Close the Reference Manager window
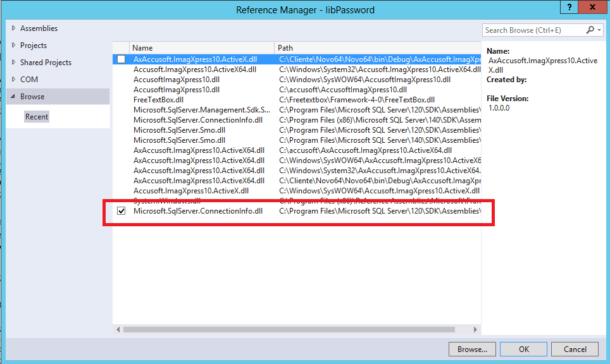610x364 pixels. point(592,7)
